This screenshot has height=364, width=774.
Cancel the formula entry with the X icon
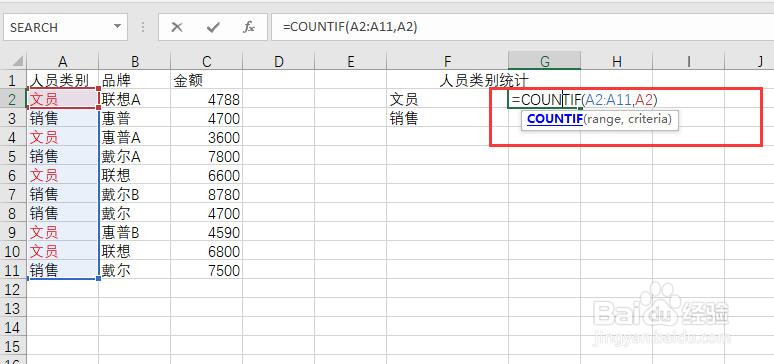click(x=177, y=28)
